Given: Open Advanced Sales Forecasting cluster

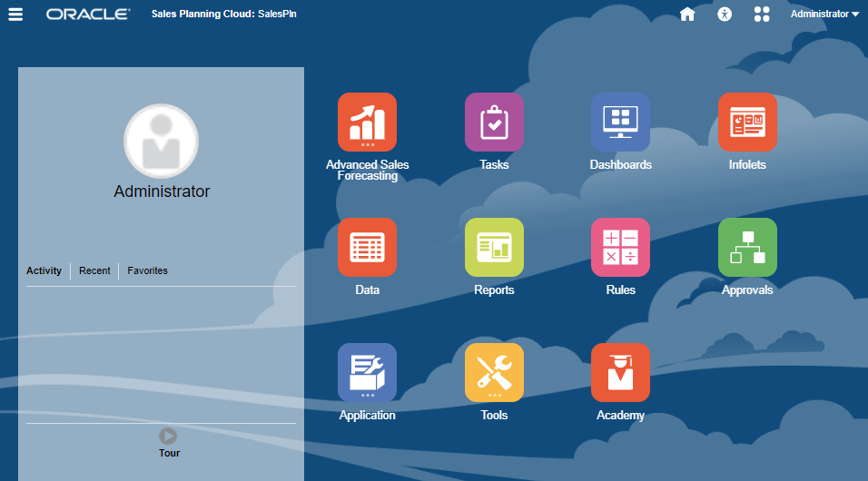Looking at the screenshot, I should [367, 122].
